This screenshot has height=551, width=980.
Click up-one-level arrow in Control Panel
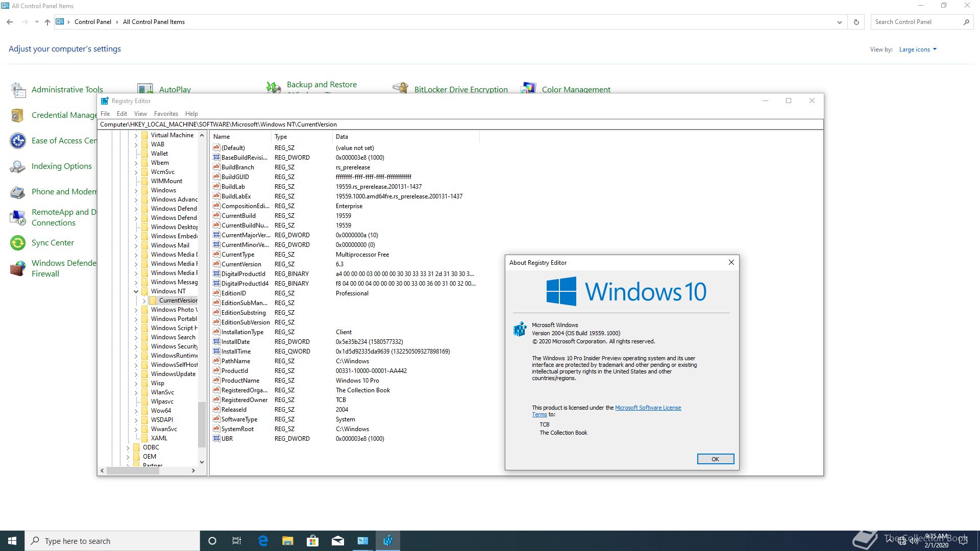tap(47, 22)
